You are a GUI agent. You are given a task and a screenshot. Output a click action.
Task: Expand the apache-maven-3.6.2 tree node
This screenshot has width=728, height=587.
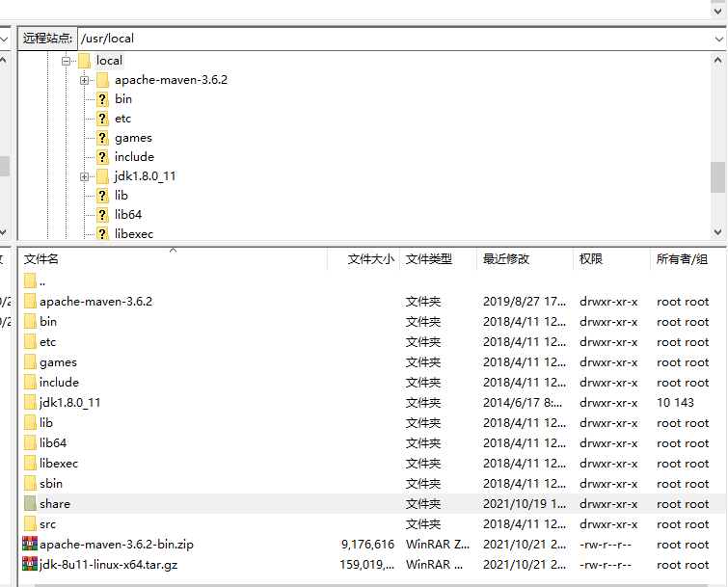pyautogui.click(x=85, y=80)
